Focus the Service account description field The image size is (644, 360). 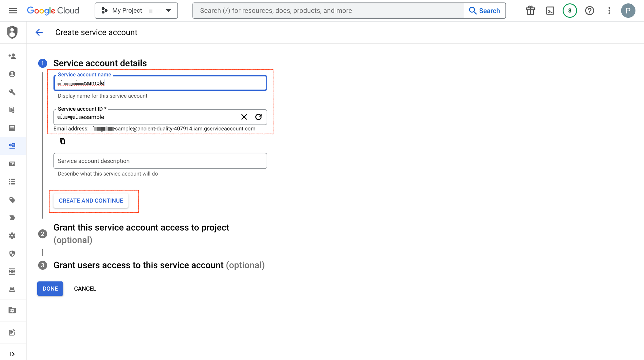(160, 161)
